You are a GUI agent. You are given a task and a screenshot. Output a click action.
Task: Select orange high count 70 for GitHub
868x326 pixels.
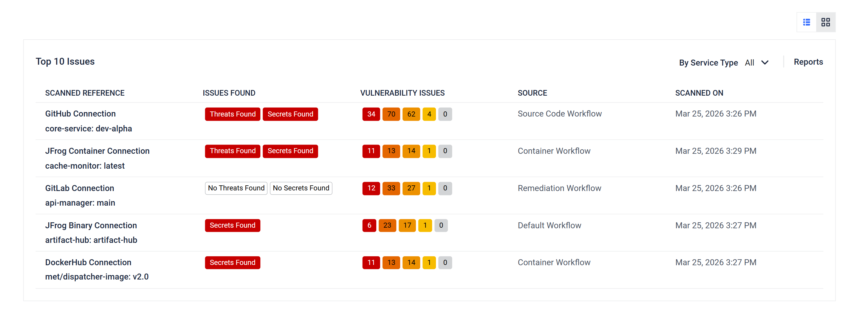(x=391, y=114)
